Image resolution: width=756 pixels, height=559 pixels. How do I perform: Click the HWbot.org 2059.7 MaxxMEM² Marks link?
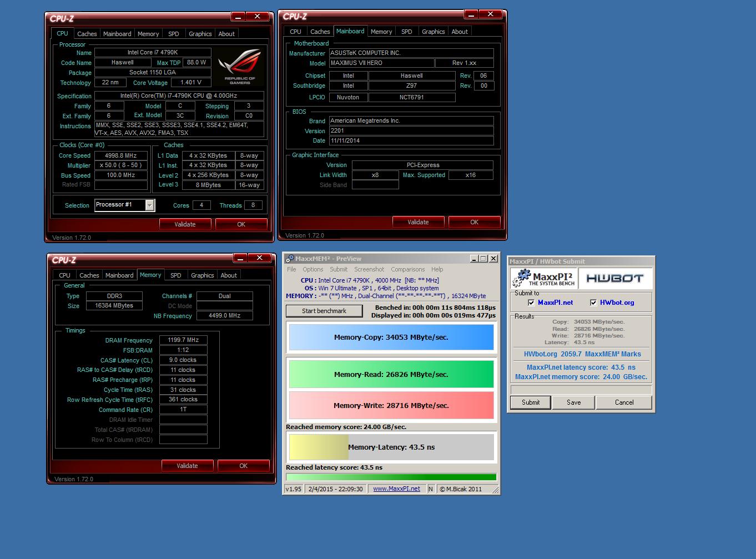tap(582, 354)
